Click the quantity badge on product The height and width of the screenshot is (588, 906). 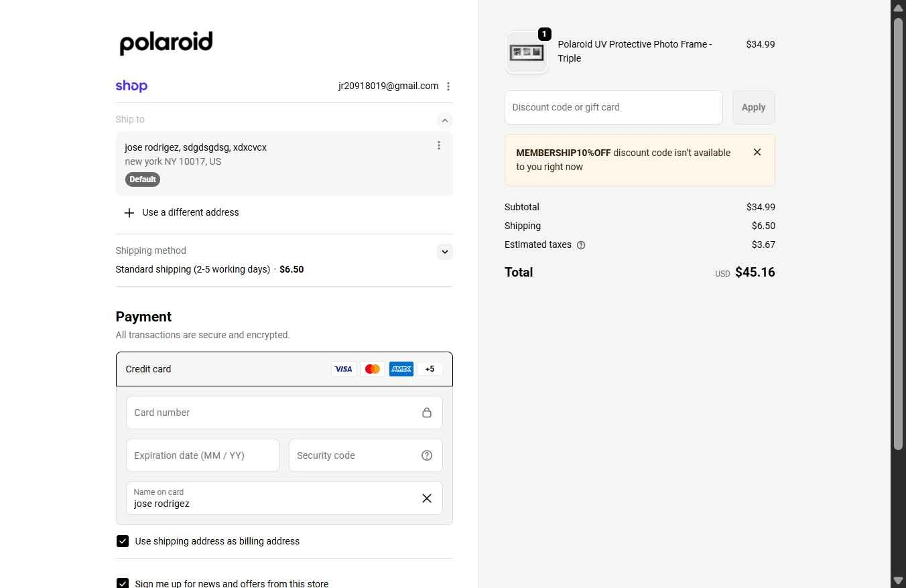(545, 33)
